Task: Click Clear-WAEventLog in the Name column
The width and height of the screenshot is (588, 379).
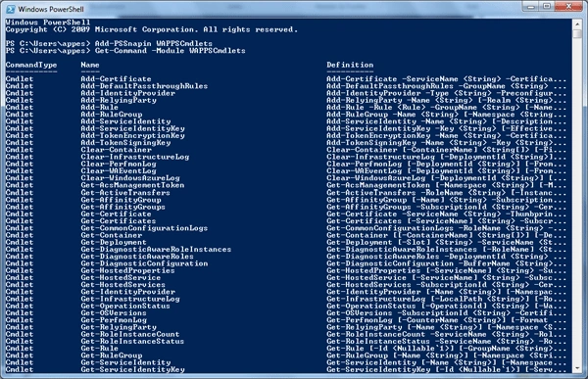Action: click(x=119, y=171)
